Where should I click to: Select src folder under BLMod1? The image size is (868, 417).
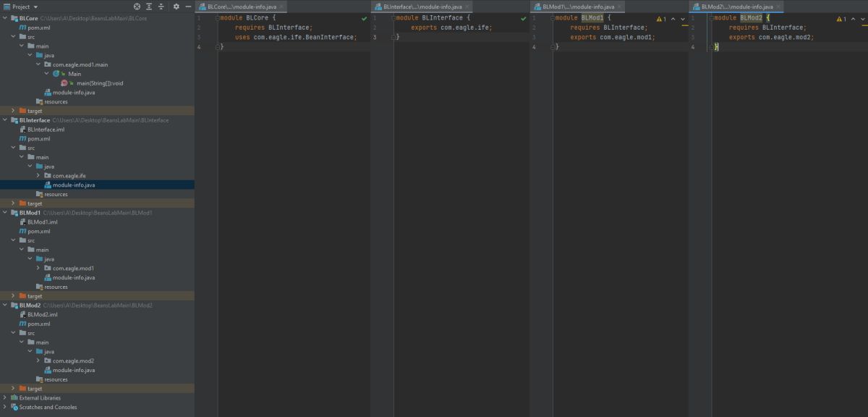coord(27,241)
